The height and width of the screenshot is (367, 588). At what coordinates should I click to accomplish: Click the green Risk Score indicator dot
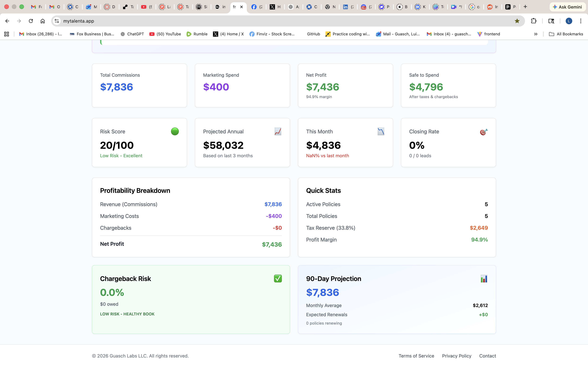point(175,131)
